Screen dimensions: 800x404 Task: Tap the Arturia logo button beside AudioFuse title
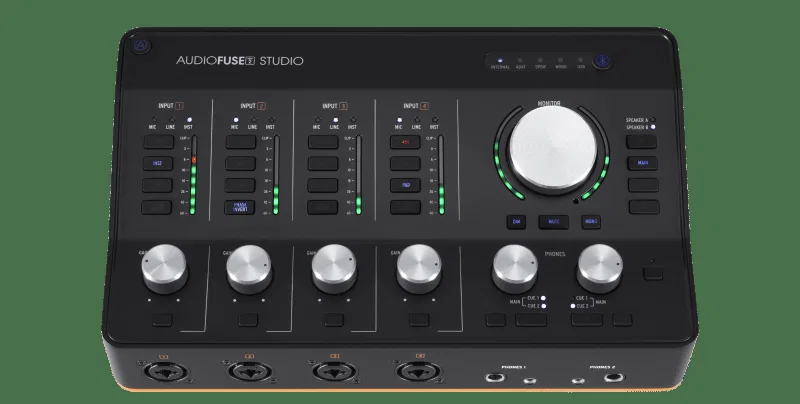coord(141,46)
